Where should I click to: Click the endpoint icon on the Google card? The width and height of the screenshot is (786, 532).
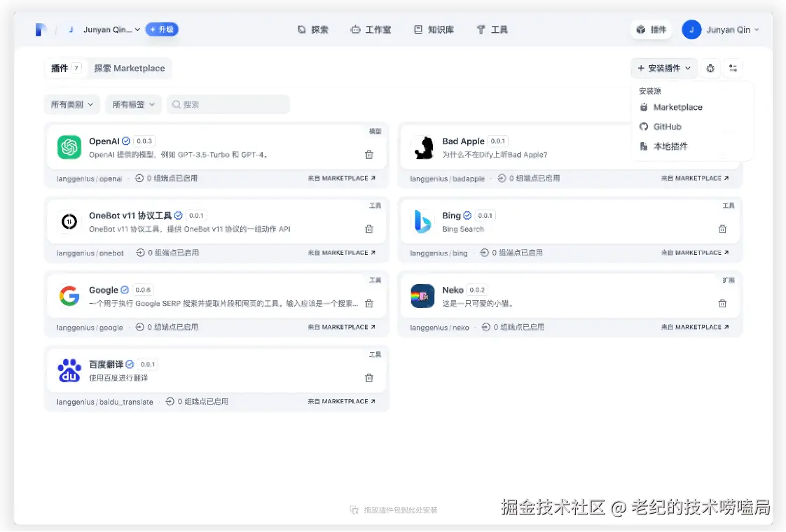point(140,327)
